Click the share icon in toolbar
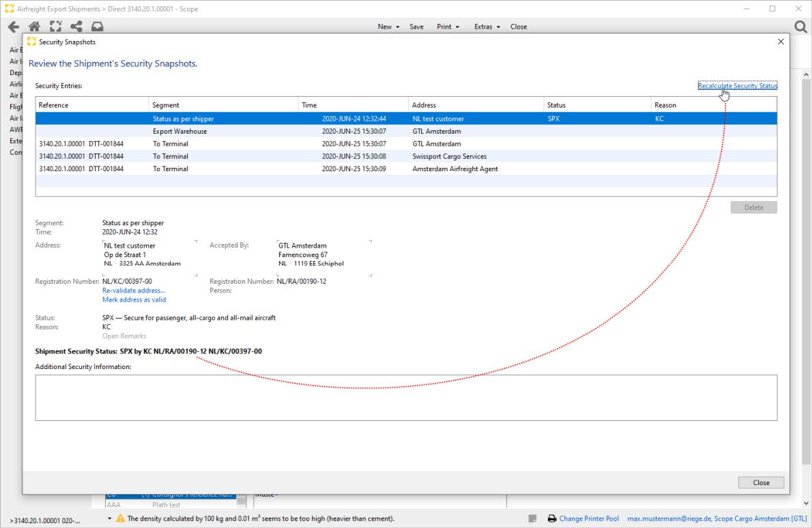The image size is (812, 528). [76, 27]
